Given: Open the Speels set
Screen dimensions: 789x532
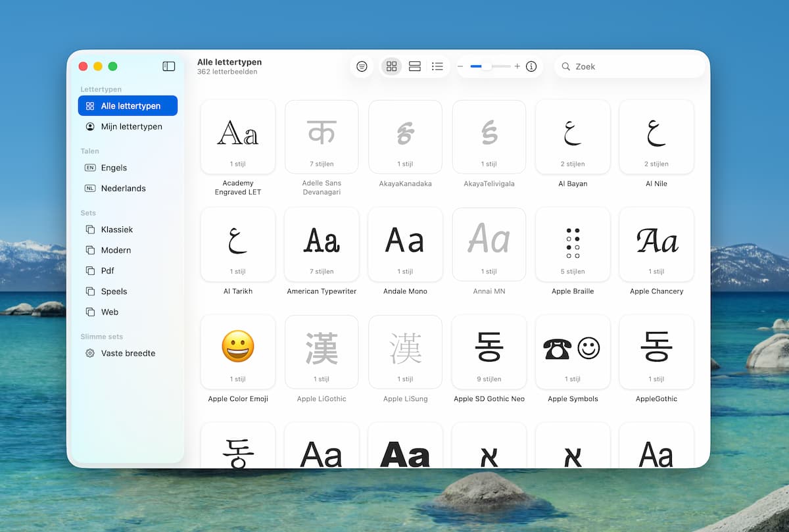Looking at the screenshot, I should point(114,291).
